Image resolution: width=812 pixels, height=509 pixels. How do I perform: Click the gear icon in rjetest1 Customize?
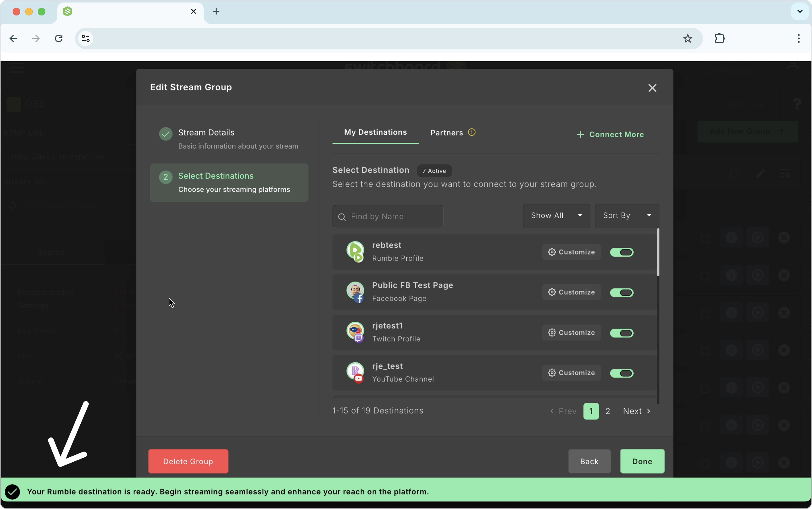coord(552,333)
